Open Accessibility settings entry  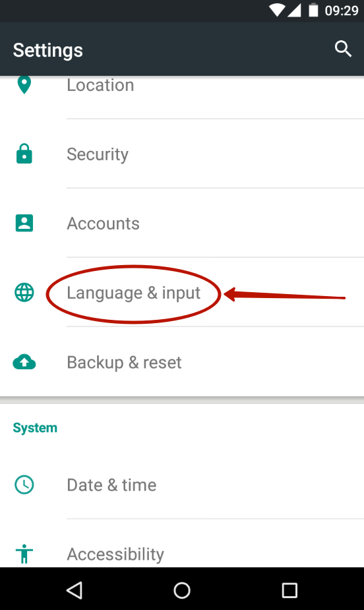click(x=182, y=543)
